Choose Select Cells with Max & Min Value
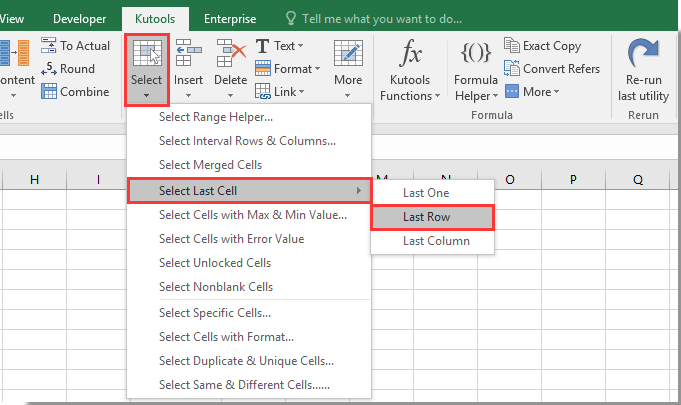 [249, 215]
